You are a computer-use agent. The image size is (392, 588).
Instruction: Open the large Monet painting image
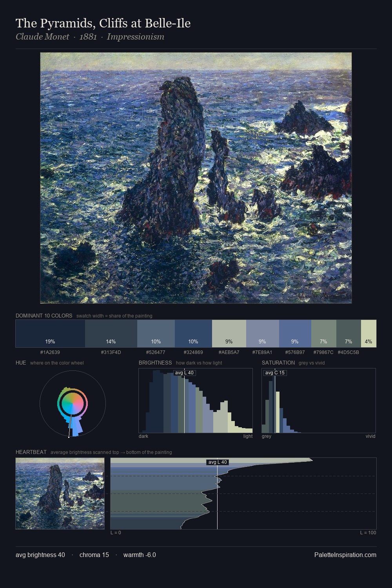[196, 178]
